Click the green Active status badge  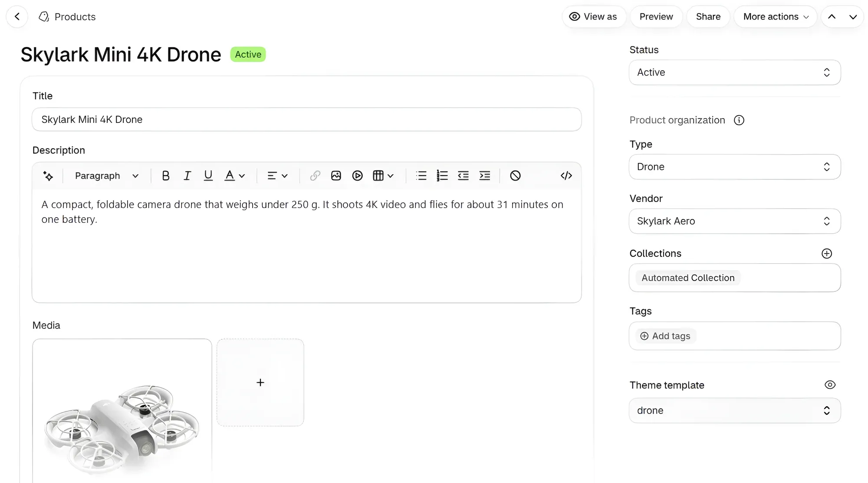tap(248, 55)
